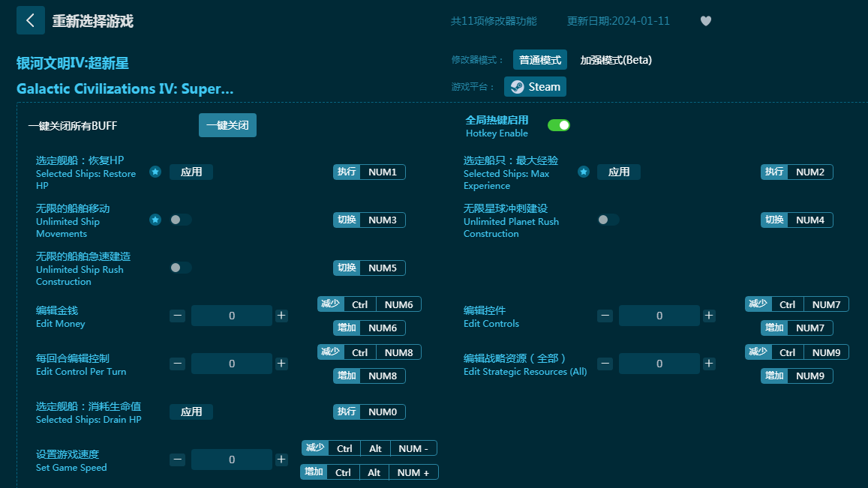Toggle the global Hotkey Enable switch
Screen dimensions: 868x488
coord(559,125)
